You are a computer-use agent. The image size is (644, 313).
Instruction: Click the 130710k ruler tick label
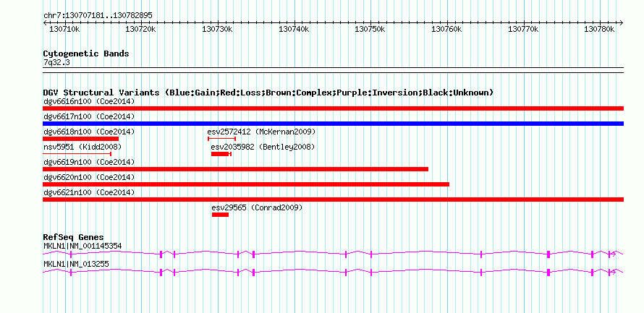pos(64,29)
